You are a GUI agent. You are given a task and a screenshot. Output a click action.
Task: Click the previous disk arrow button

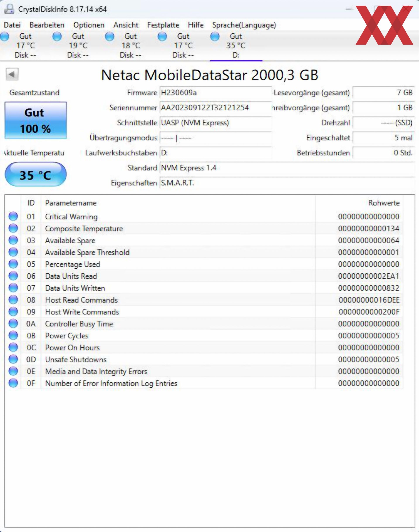click(x=12, y=74)
